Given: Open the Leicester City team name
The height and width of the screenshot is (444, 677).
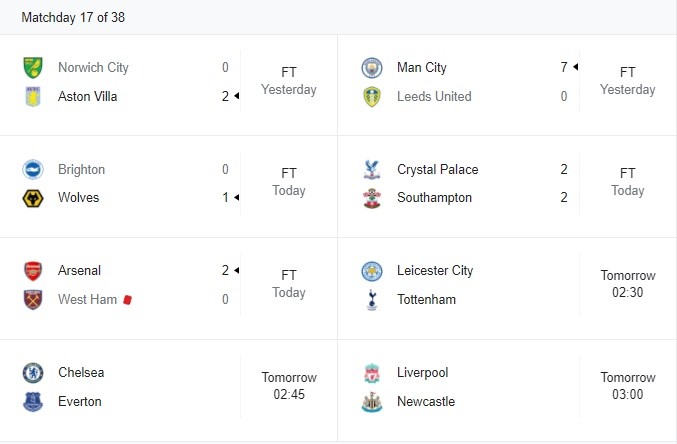Looking at the screenshot, I should (435, 271).
